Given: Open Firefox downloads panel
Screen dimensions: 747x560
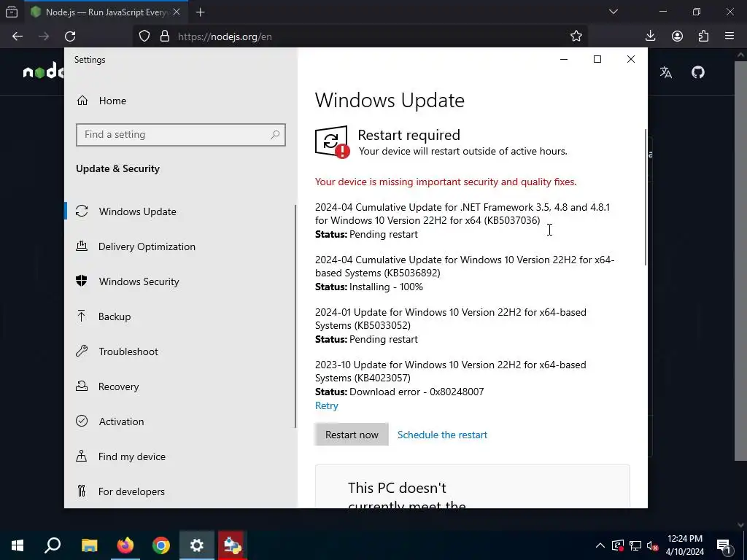Looking at the screenshot, I should tap(650, 36).
